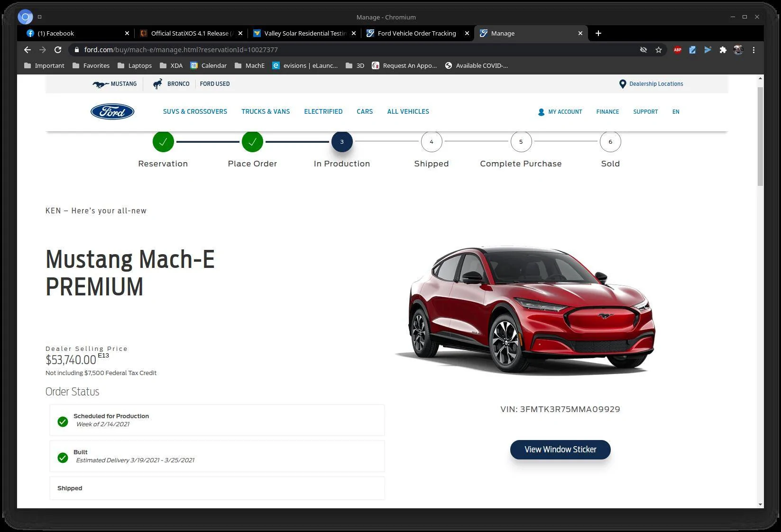This screenshot has height=532, width=781.
Task: Reload the page with the refresh icon
Action: [x=58, y=50]
